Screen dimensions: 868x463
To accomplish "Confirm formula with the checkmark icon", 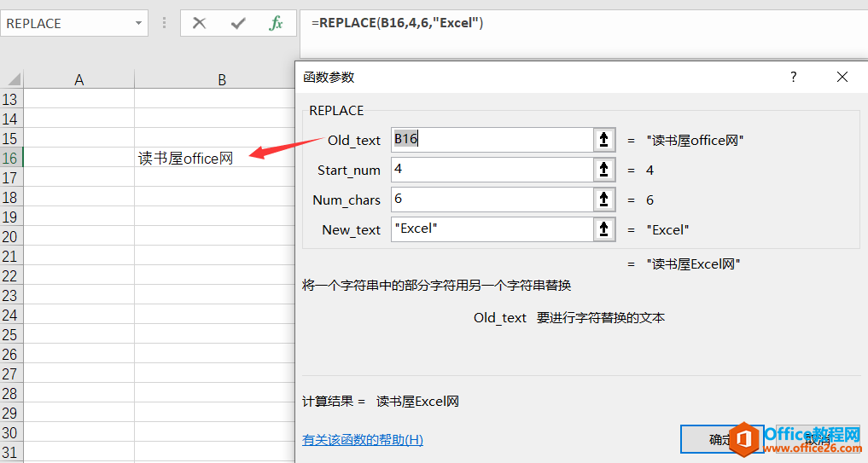I will (x=238, y=23).
